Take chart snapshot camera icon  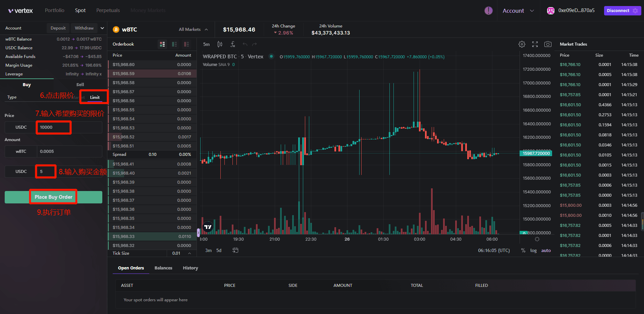pyautogui.click(x=548, y=44)
